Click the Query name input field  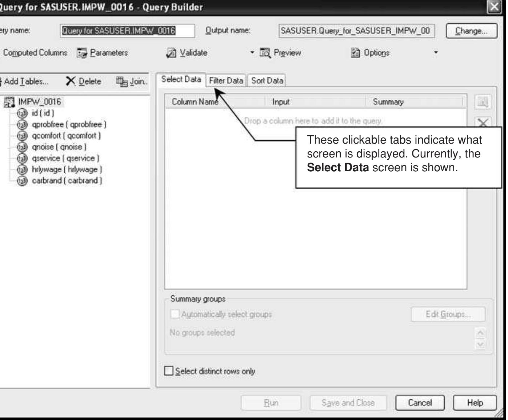[127, 31]
